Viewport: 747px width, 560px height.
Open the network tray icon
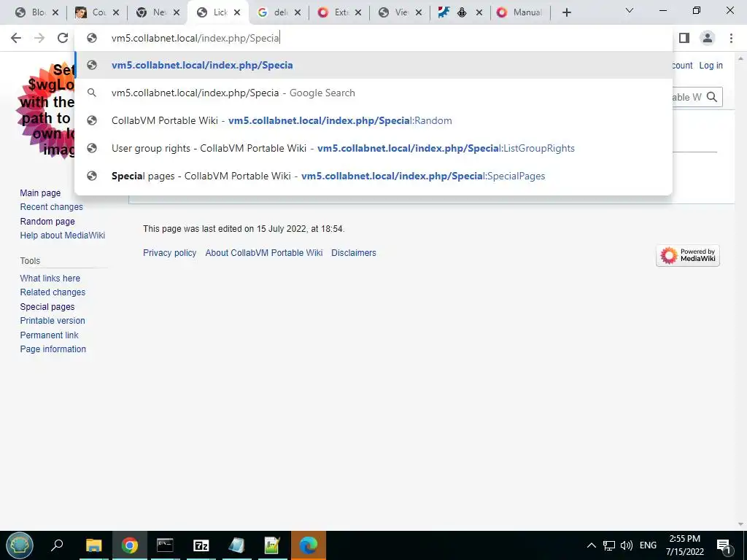point(609,545)
